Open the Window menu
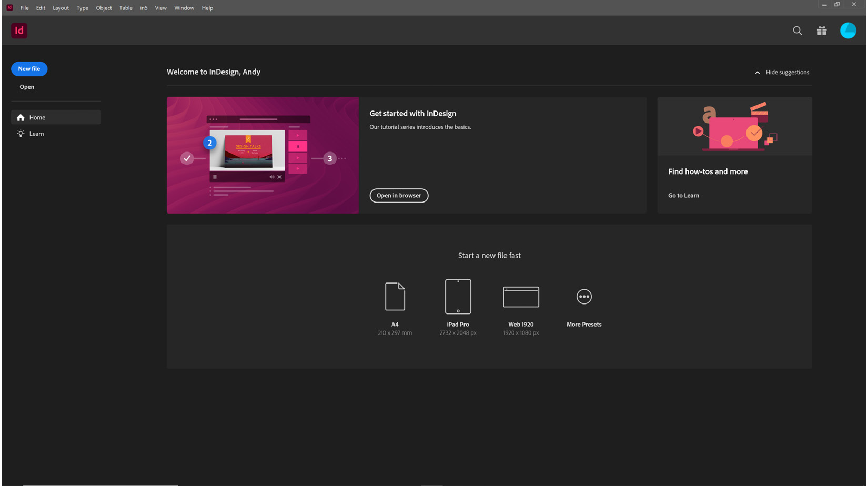The image size is (868, 486). click(184, 8)
